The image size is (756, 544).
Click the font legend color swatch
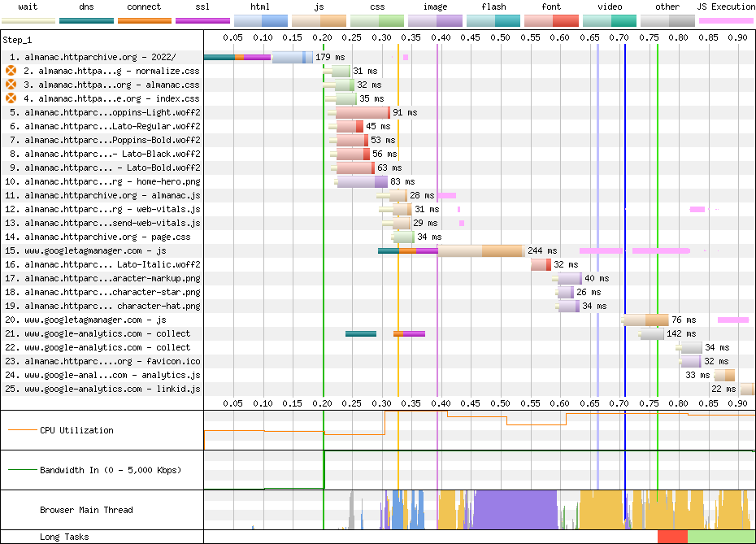(551, 20)
